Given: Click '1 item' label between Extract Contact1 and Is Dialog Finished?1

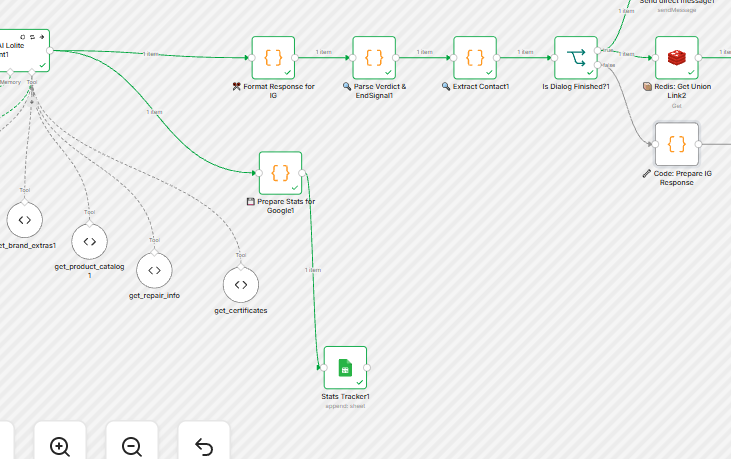Looking at the screenshot, I should [x=525, y=52].
